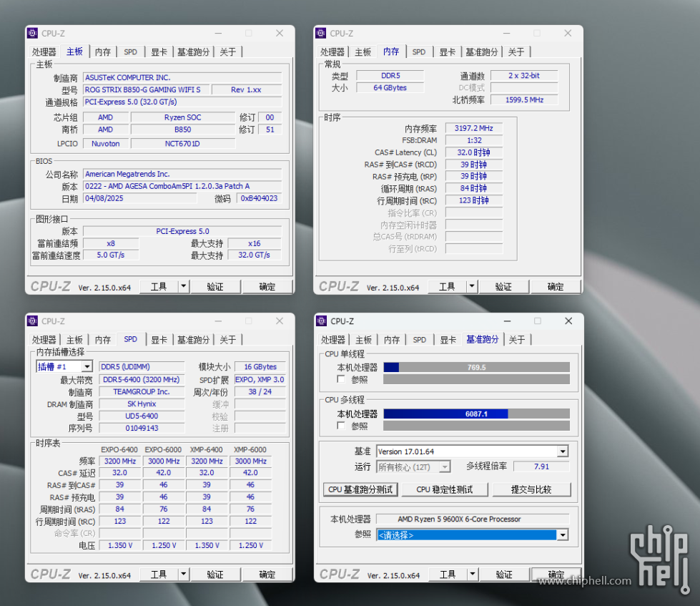Viewport: 700px width, 606px height.
Task: Enable single-thread 参照 checkbox in benchmark window
Action: 342,379
